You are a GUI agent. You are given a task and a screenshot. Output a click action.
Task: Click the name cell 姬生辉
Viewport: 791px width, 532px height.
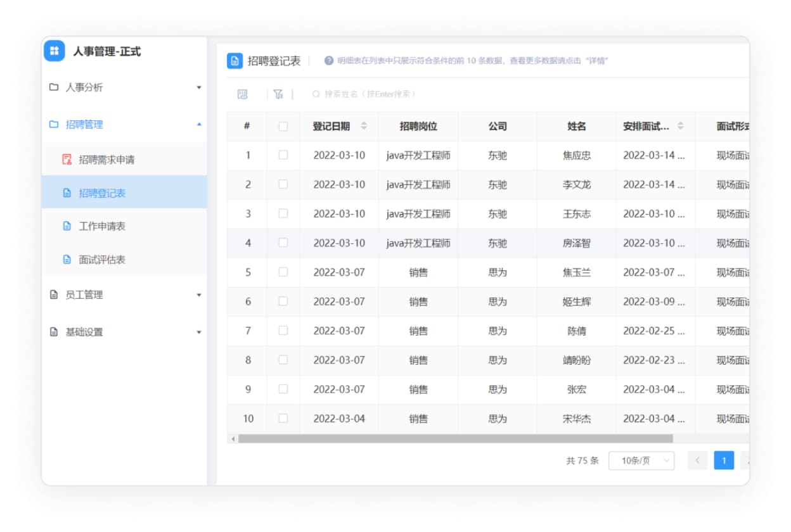click(577, 301)
